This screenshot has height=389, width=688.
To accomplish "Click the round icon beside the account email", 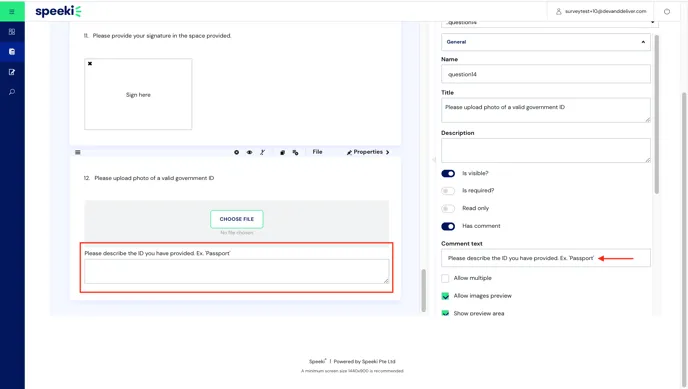I will click(666, 11).
